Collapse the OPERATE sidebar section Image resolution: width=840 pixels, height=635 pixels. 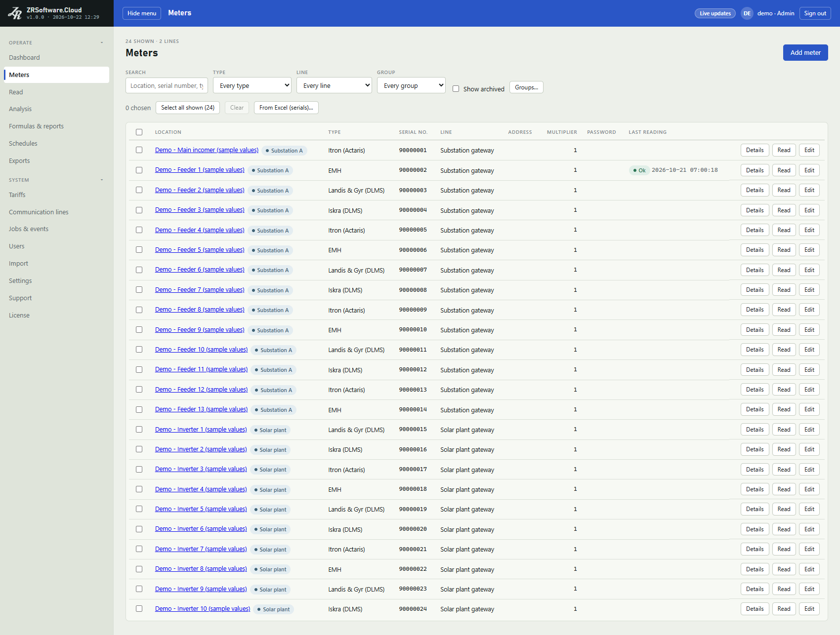(x=102, y=42)
